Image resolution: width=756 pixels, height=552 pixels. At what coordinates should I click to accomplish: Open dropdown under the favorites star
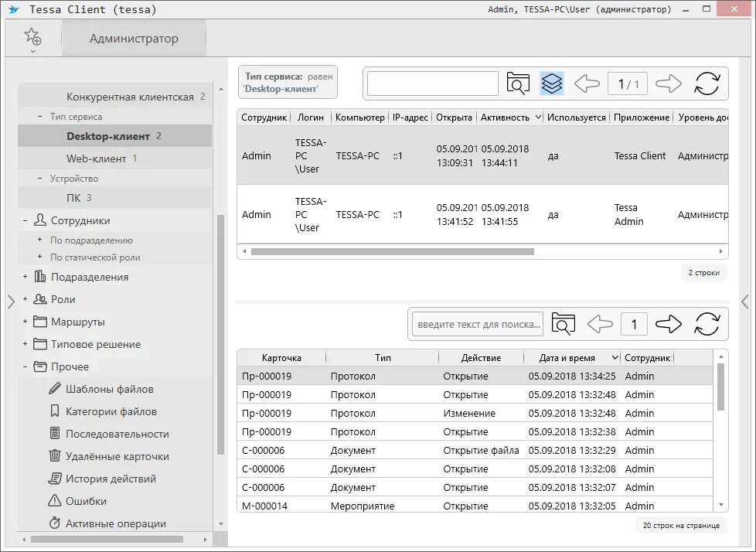32,51
